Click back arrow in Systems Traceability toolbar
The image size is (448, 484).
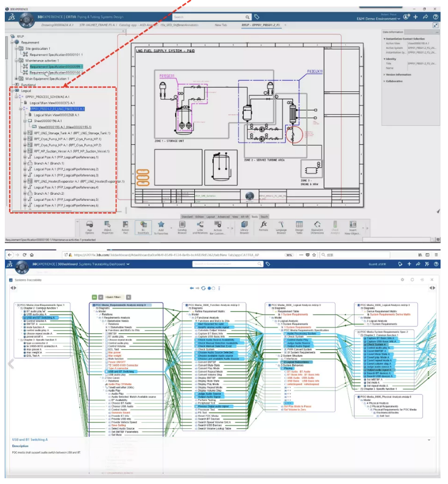192,288
